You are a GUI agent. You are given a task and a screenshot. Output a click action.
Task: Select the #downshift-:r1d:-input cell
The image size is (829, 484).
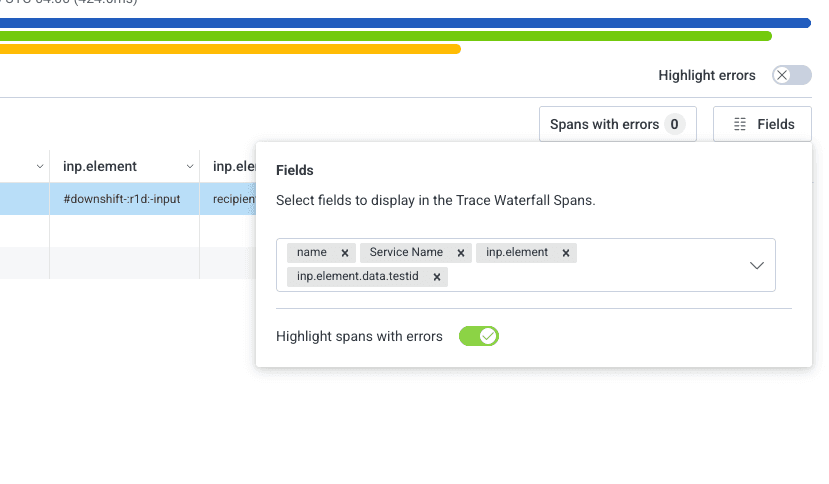[x=122, y=199]
